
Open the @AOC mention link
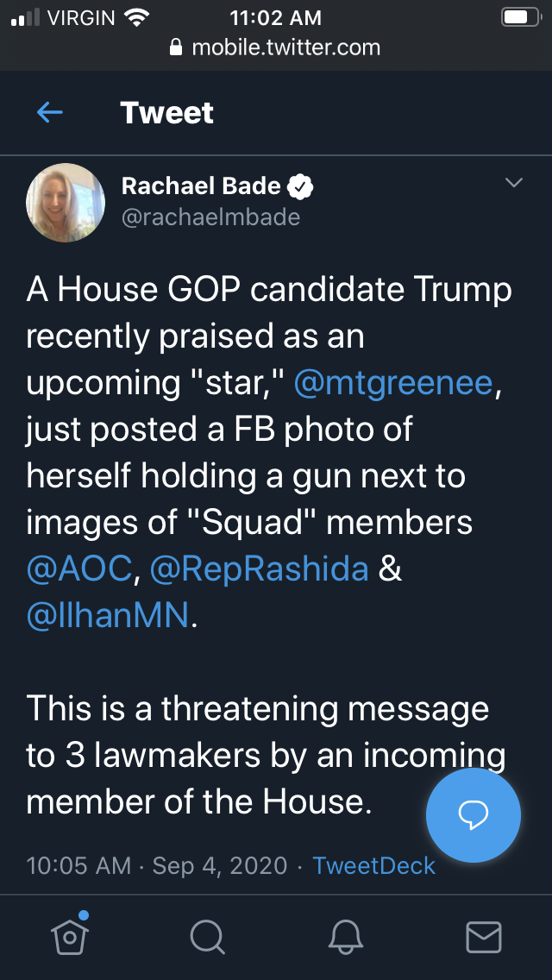[x=80, y=568]
